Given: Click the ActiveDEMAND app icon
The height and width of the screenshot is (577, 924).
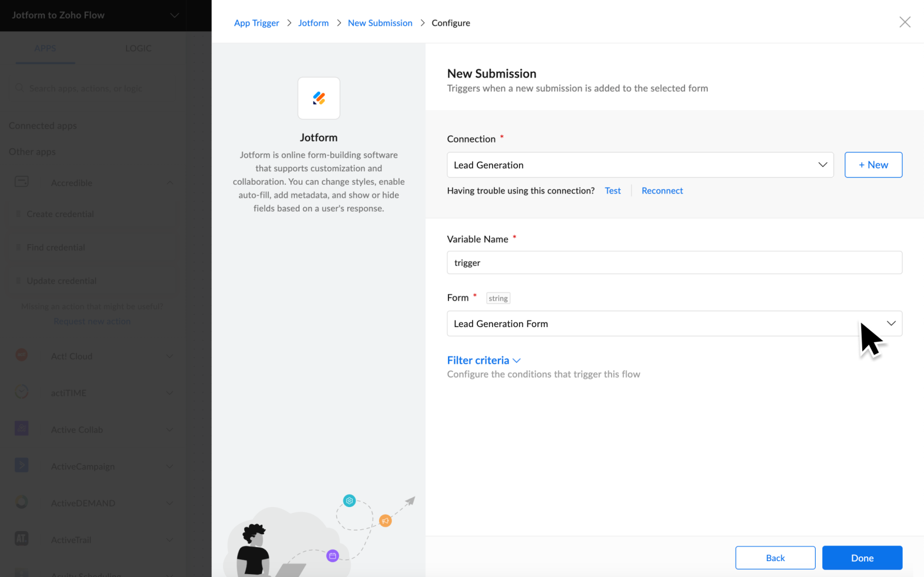Looking at the screenshot, I should 22,502.
